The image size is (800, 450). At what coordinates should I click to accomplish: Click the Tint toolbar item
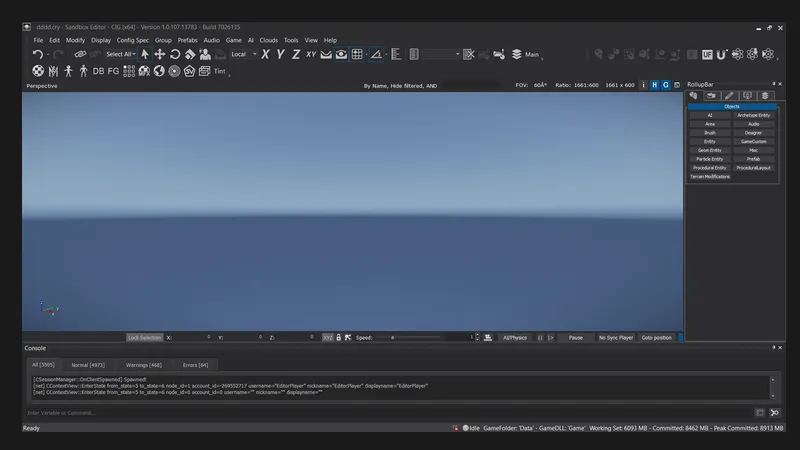tap(219, 71)
